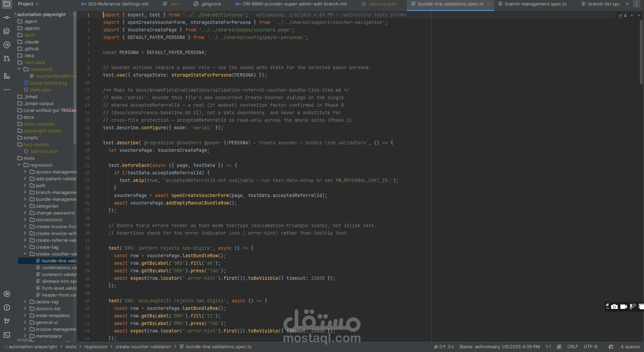The image size is (644, 352).
Task: Click the @ icon in left sidebar
Action: tap(7, 45)
